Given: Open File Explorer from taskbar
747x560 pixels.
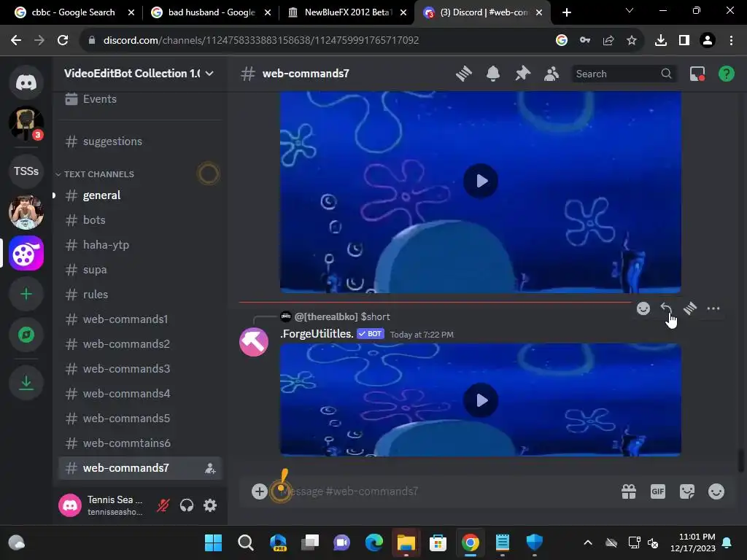Looking at the screenshot, I should pyautogui.click(x=406, y=542).
